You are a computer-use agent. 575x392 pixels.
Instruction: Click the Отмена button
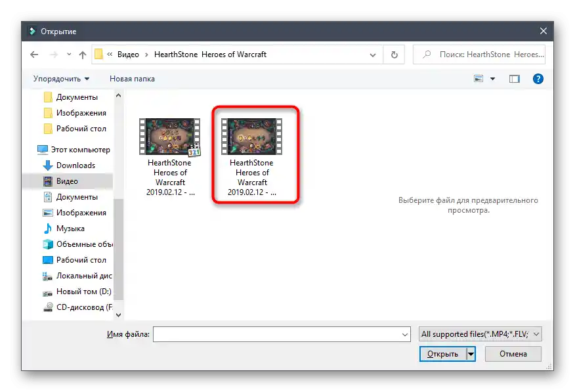pos(513,354)
